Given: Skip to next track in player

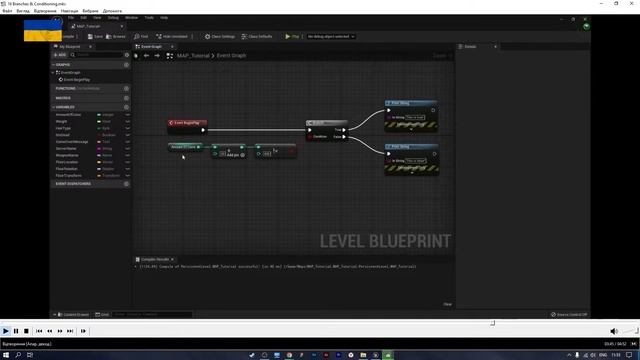Looking at the screenshot, I should click(70, 331).
